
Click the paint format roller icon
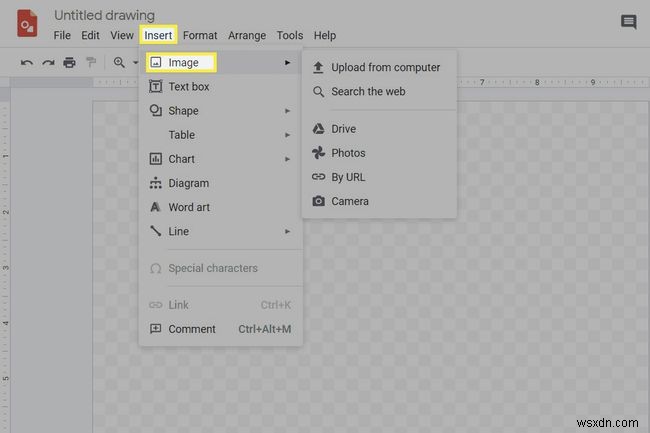tap(90, 62)
